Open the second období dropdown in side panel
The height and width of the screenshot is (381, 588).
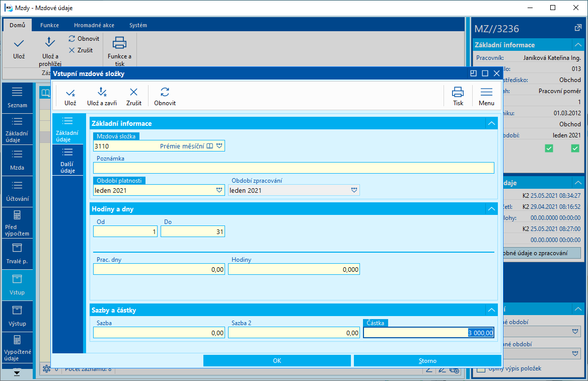pyautogui.click(x=575, y=353)
